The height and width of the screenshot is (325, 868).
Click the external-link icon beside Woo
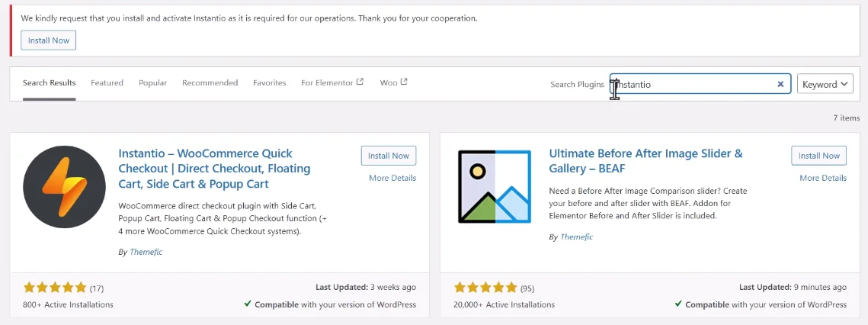pyautogui.click(x=404, y=82)
